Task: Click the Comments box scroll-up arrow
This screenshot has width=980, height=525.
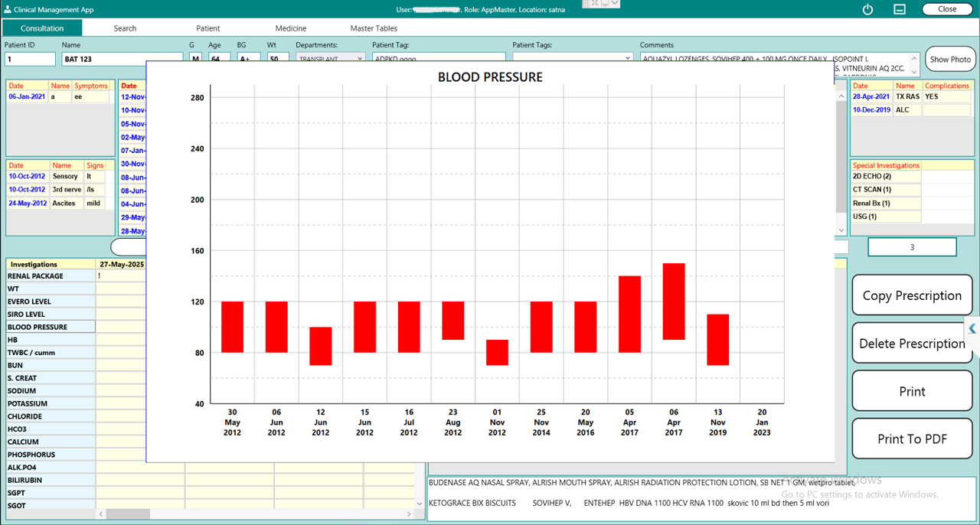Action: tap(914, 57)
